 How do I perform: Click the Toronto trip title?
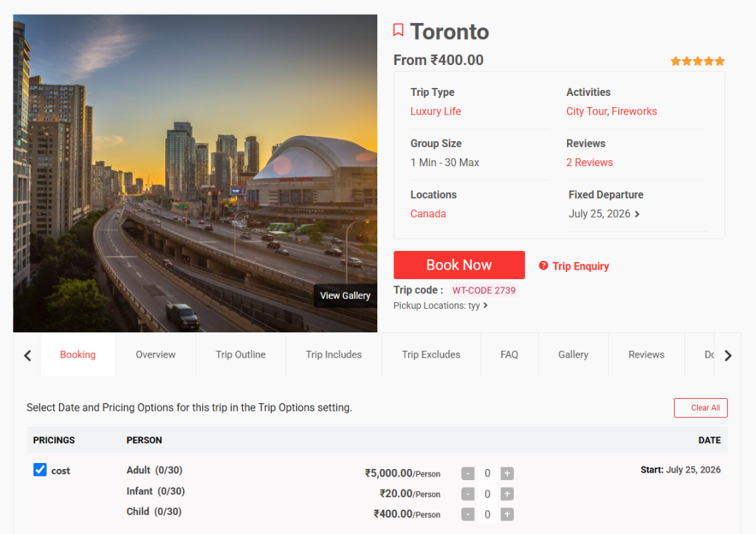coord(450,32)
